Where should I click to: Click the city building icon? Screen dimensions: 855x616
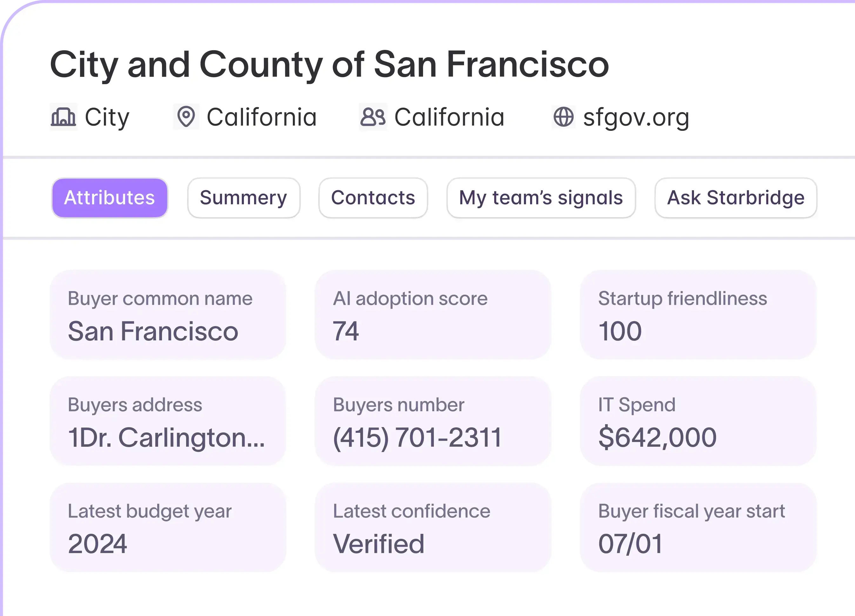pyautogui.click(x=63, y=117)
